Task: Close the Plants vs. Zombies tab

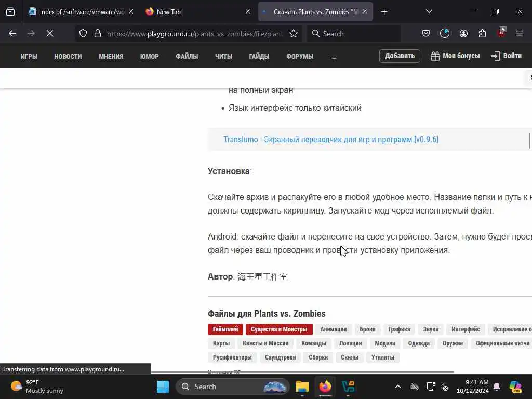Action: click(365, 11)
